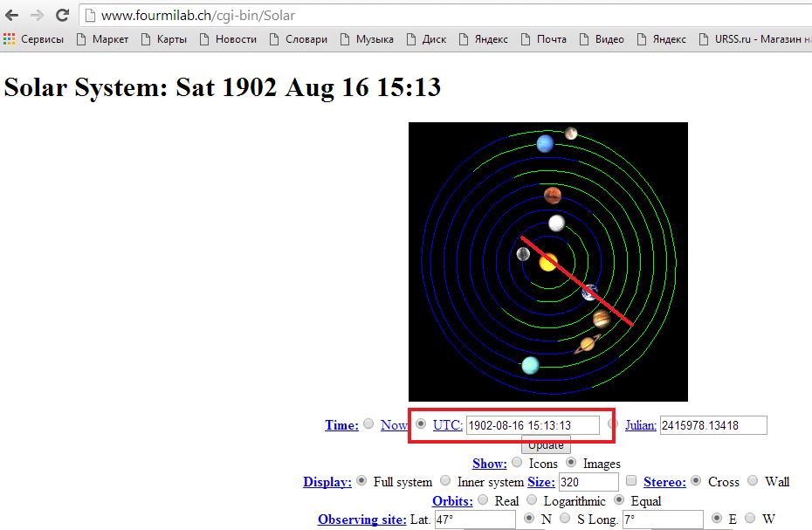Viewport: 812px width, 530px height.
Task: Choose Inner system display option
Action: pyautogui.click(x=446, y=481)
